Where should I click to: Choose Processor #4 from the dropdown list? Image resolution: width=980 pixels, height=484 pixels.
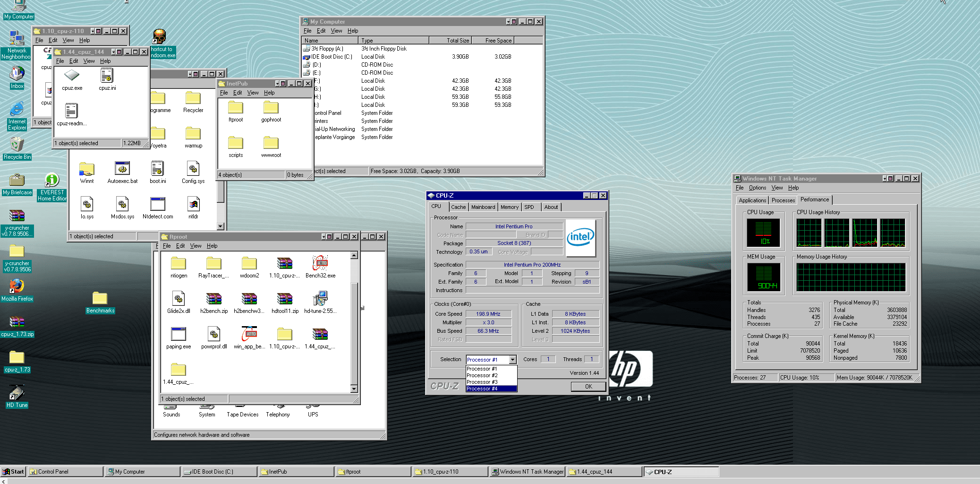[x=491, y=389]
